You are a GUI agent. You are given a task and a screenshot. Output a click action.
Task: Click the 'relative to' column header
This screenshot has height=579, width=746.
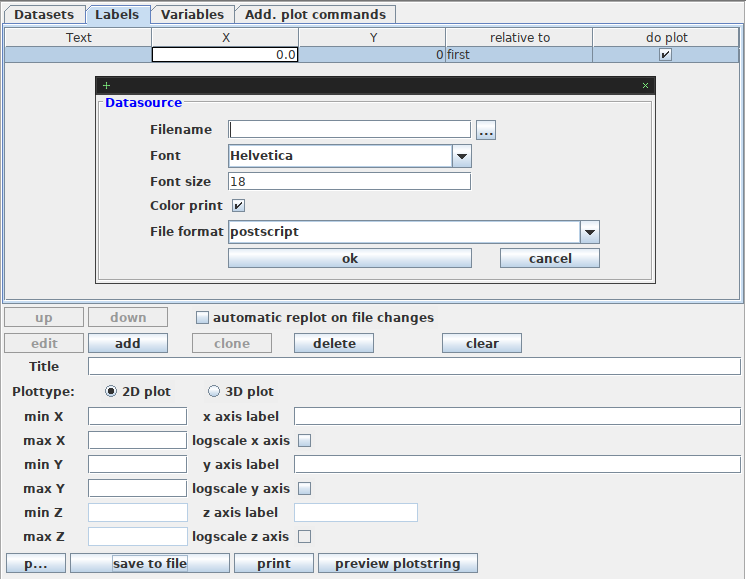pyautogui.click(x=520, y=38)
